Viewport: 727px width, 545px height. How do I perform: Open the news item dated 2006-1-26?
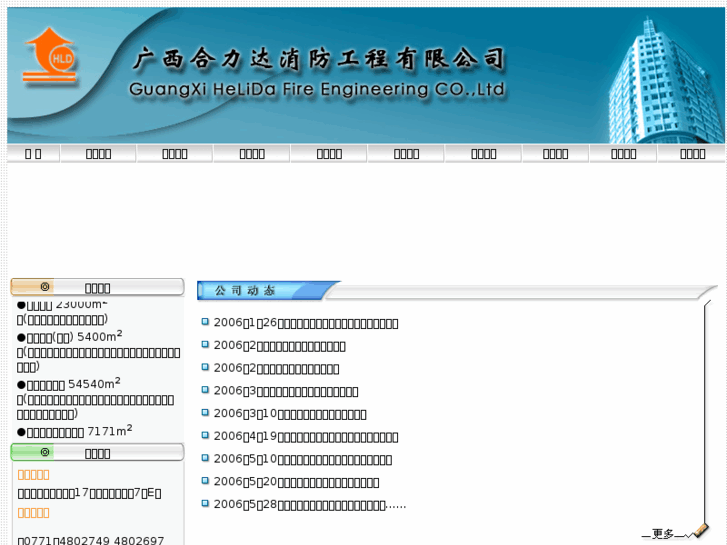coord(306,323)
